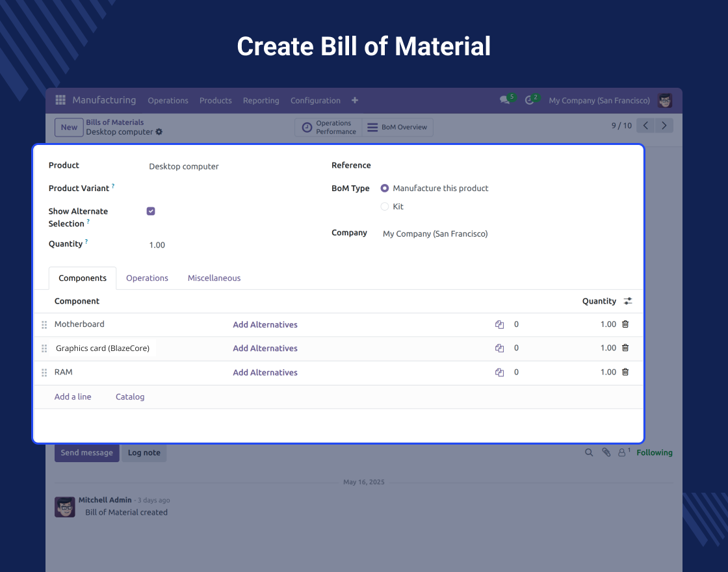Go to previous record arrow
728x572 pixels.
coord(645,125)
